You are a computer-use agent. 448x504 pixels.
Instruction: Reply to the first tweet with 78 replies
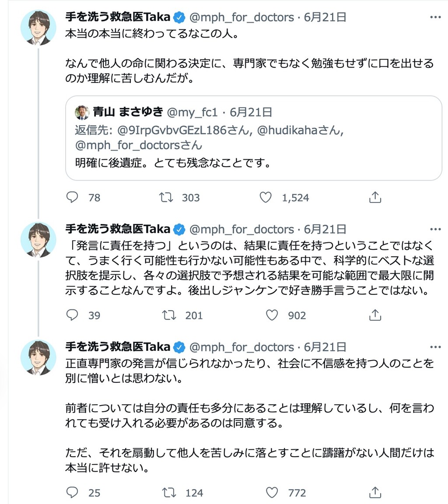pyautogui.click(x=72, y=198)
